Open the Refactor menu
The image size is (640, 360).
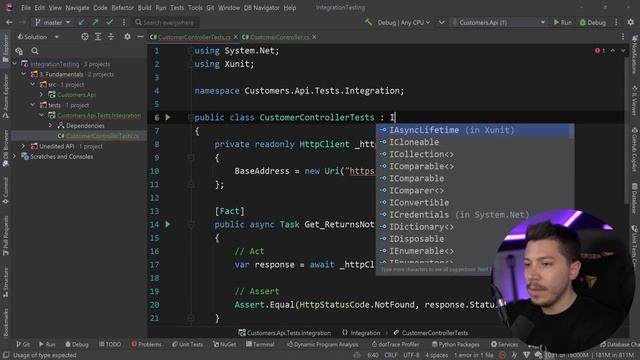point(122,8)
